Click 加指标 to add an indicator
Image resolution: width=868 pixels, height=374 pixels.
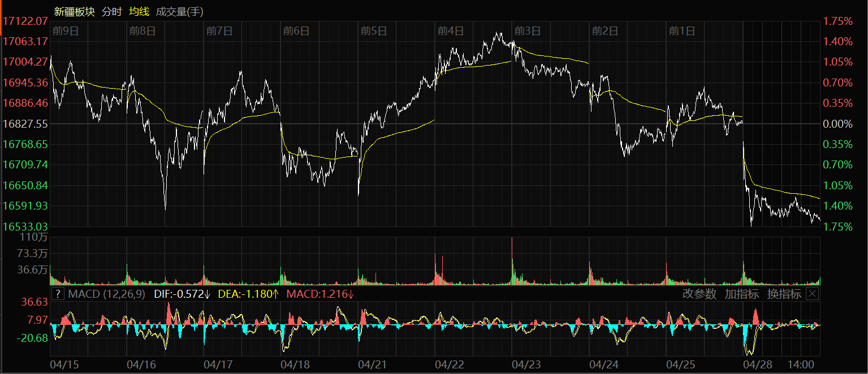(x=742, y=294)
